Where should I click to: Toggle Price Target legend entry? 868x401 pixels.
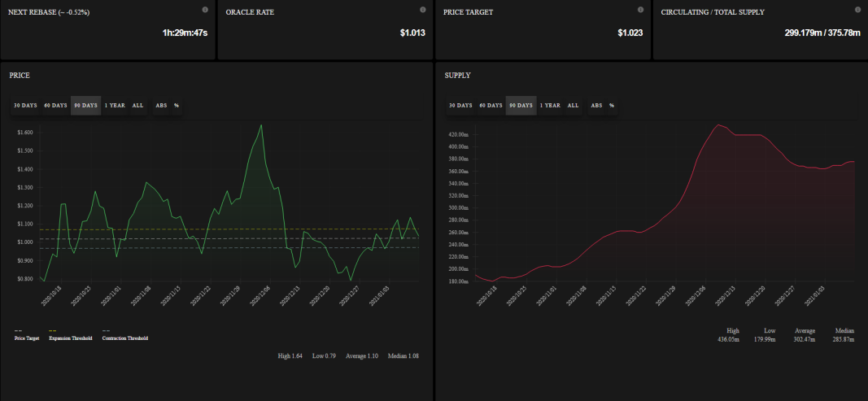(x=27, y=334)
